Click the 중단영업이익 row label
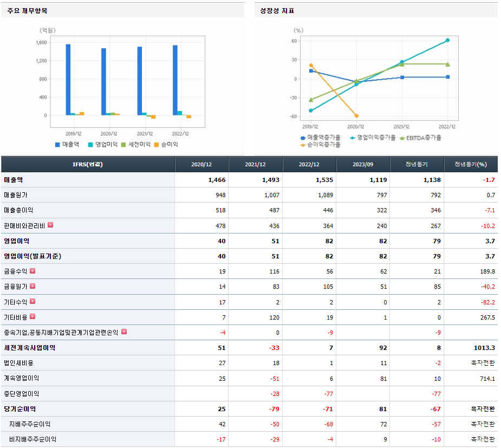The image size is (501, 448). click(x=22, y=393)
